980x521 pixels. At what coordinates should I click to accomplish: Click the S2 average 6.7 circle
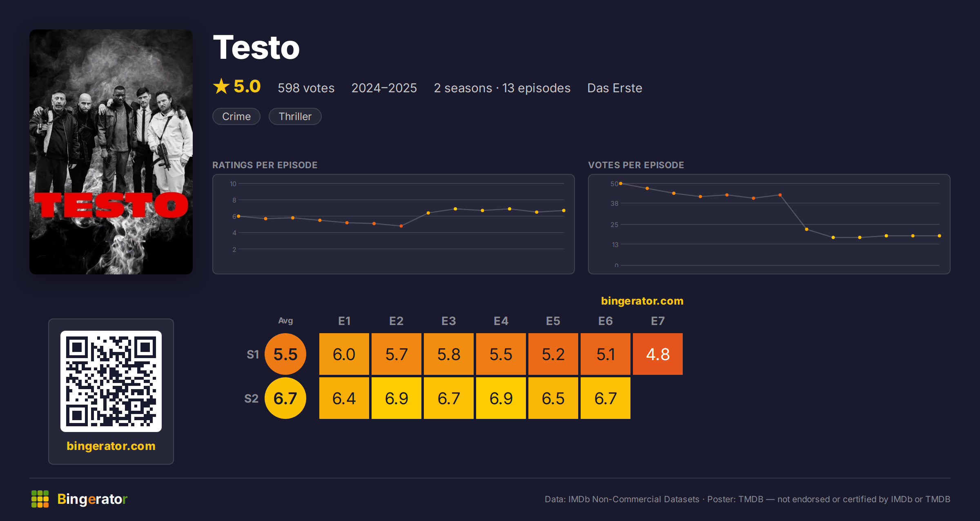(285, 398)
